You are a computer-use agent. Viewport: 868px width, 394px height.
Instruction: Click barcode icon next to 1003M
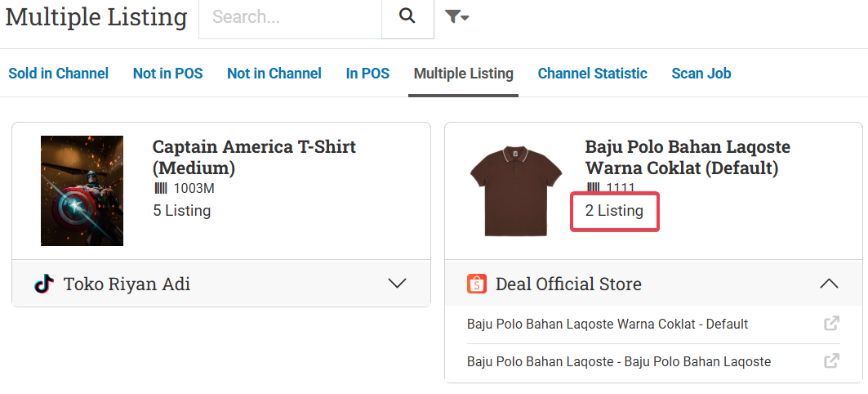(x=160, y=189)
